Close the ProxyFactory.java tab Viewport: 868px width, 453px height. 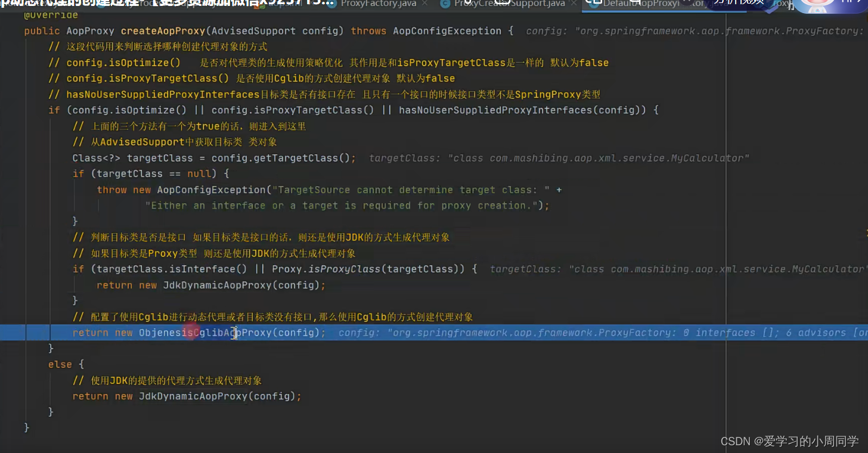click(424, 4)
